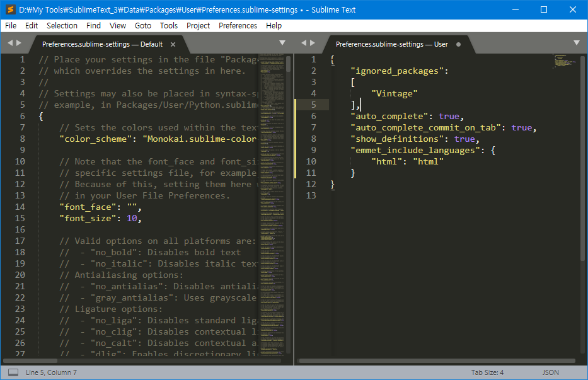Screen dimensions: 588x380
Task: Click the next tab arrow in left pane
Action: click(x=19, y=43)
